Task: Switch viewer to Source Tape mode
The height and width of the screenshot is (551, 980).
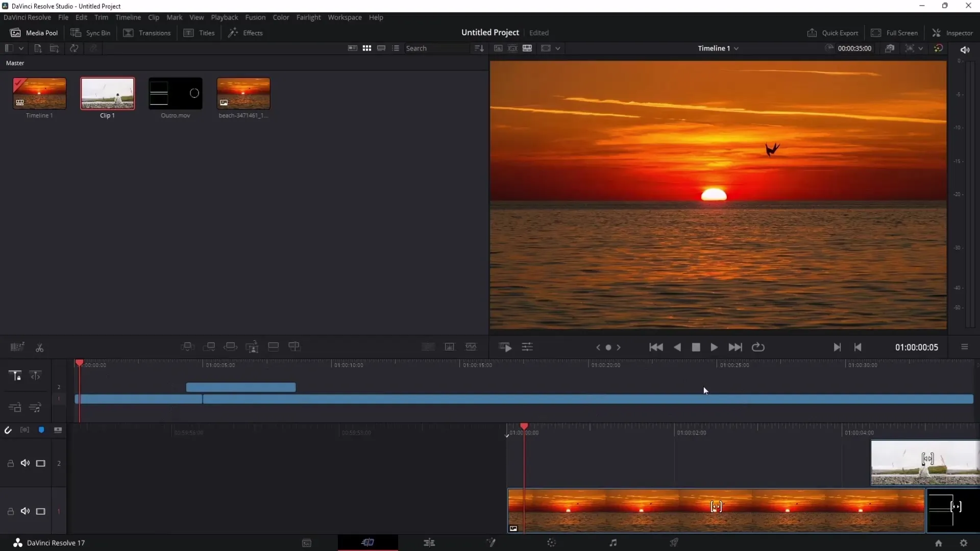Action: point(512,48)
